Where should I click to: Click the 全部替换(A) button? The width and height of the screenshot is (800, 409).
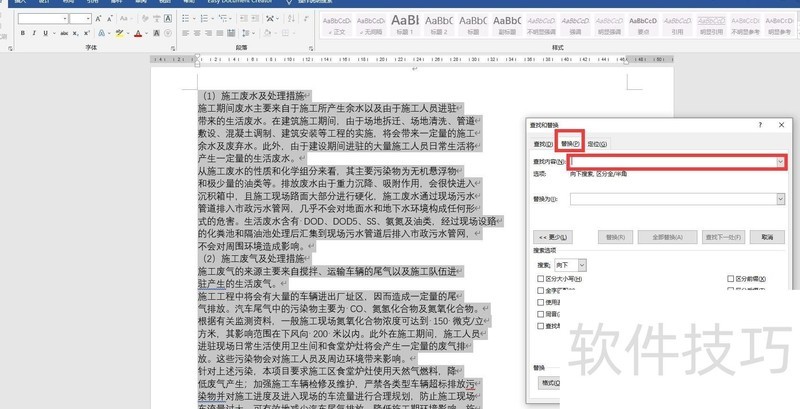(667, 237)
